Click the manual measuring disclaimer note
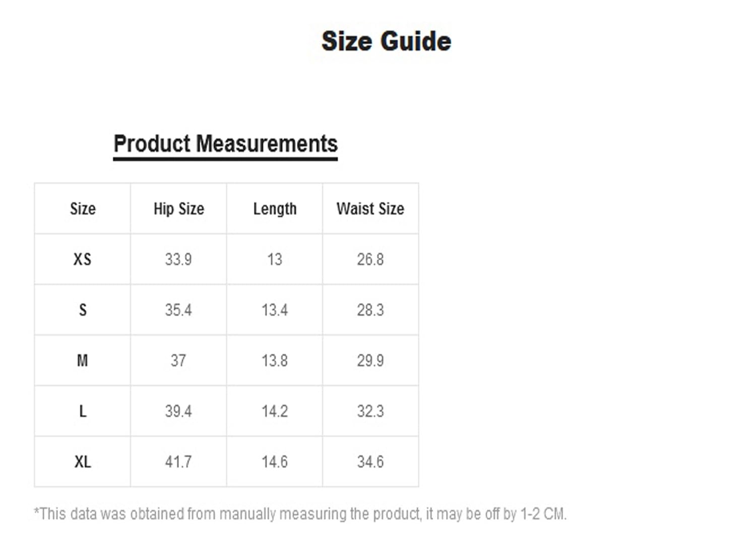 click(300, 514)
